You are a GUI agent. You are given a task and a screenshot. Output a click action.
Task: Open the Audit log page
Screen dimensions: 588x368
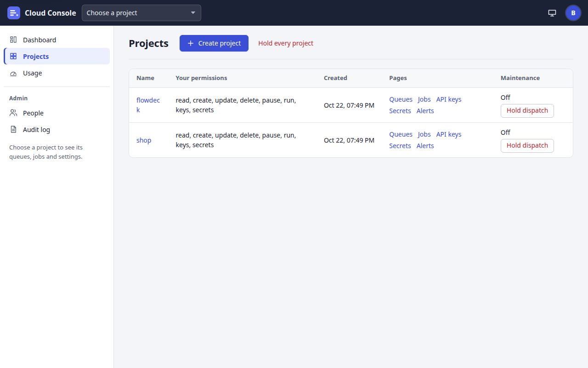tap(57, 130)
